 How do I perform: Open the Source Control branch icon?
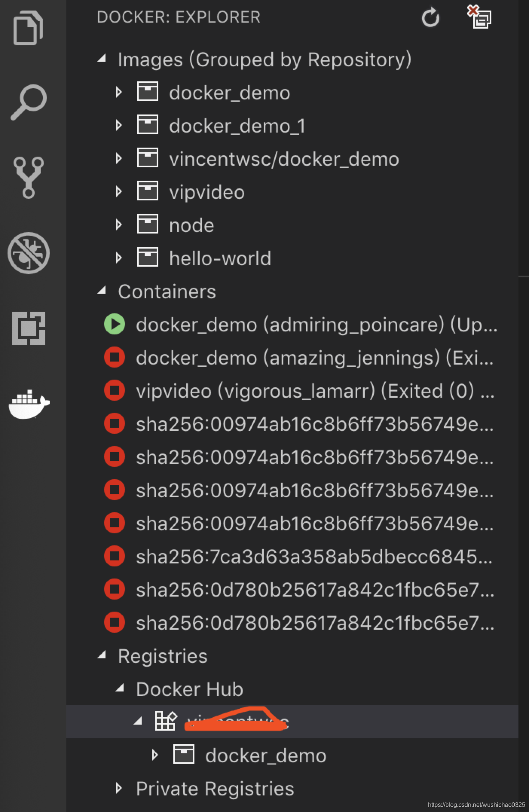29,177
